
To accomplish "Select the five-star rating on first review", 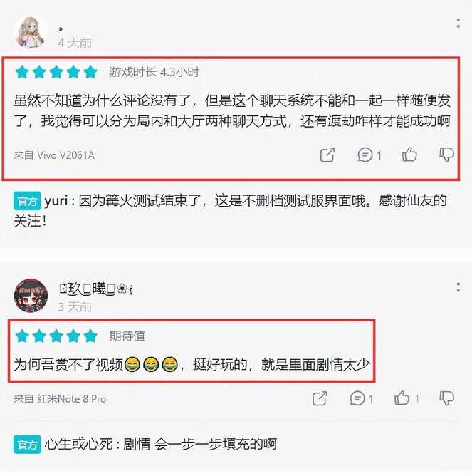I will pyautogui.click(x=56, y=72).
